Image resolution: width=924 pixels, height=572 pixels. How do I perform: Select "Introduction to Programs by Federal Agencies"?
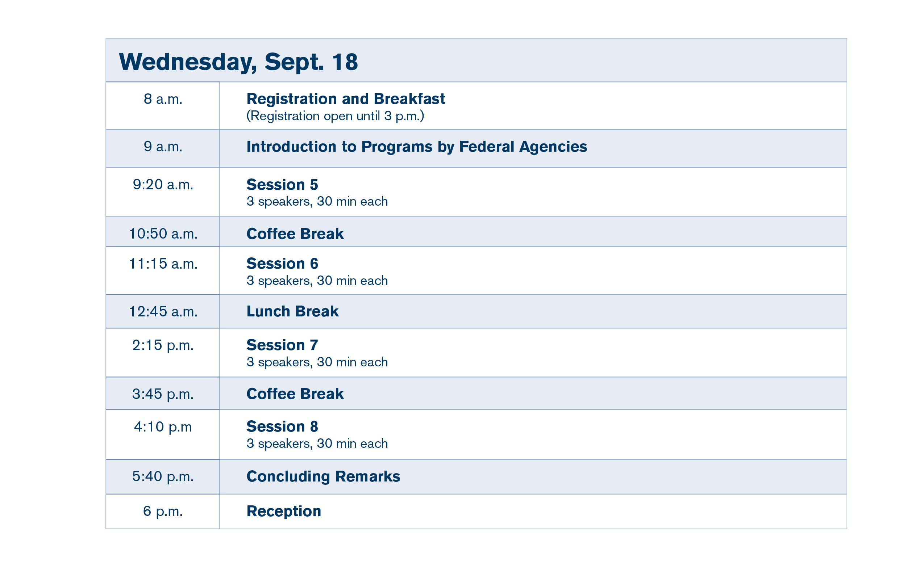point(416,147)
